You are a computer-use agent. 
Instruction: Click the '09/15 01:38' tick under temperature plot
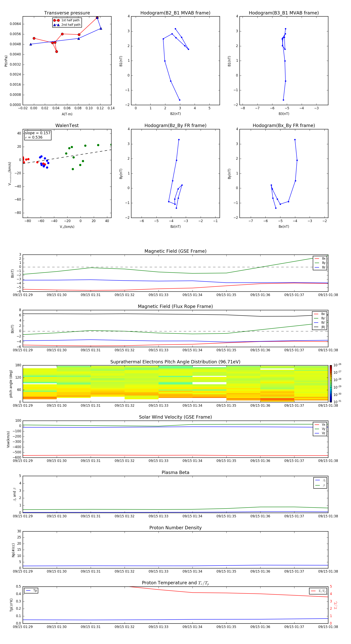pyautogui.click(x=328, y=627)
